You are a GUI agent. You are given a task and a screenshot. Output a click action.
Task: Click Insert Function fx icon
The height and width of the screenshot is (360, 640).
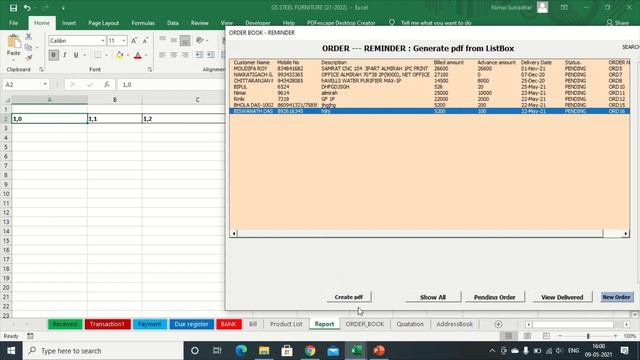107,84
